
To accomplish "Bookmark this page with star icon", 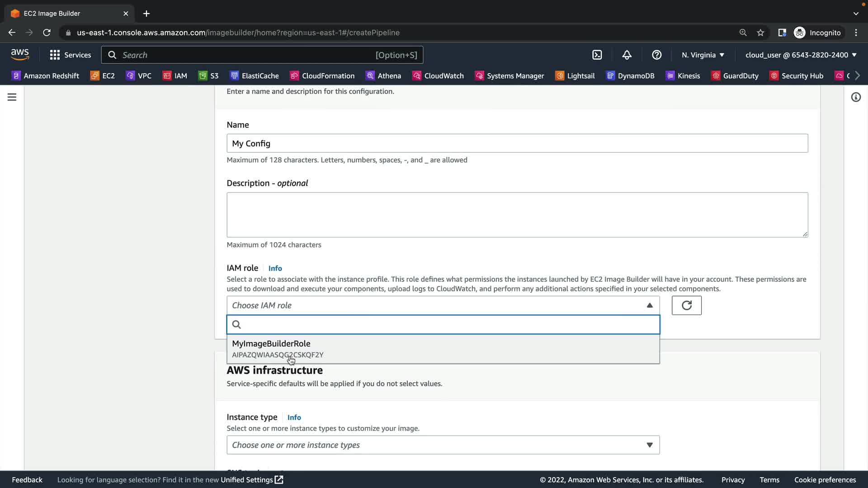I will click(x=760, y=33).
